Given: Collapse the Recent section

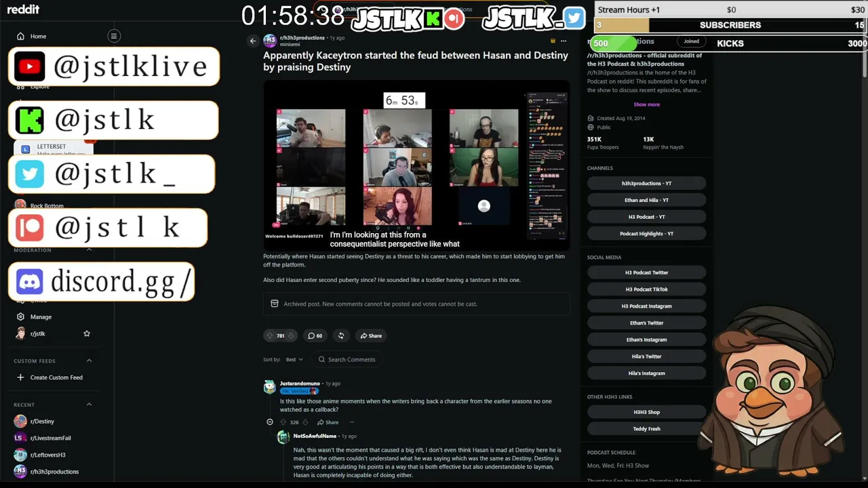Looking at the screenshot, I should point(89,405).
